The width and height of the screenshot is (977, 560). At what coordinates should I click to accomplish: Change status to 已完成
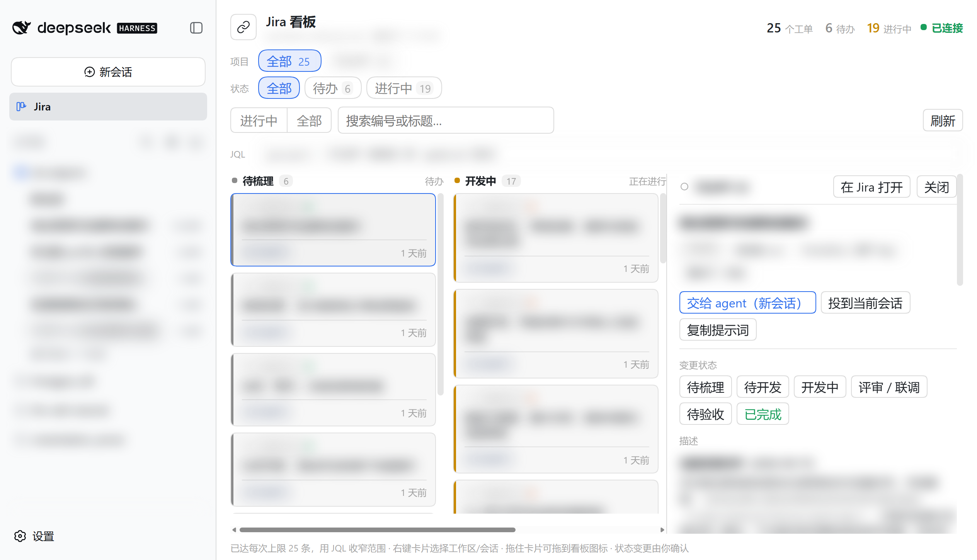pyautogui.click(x=763, y=414)
